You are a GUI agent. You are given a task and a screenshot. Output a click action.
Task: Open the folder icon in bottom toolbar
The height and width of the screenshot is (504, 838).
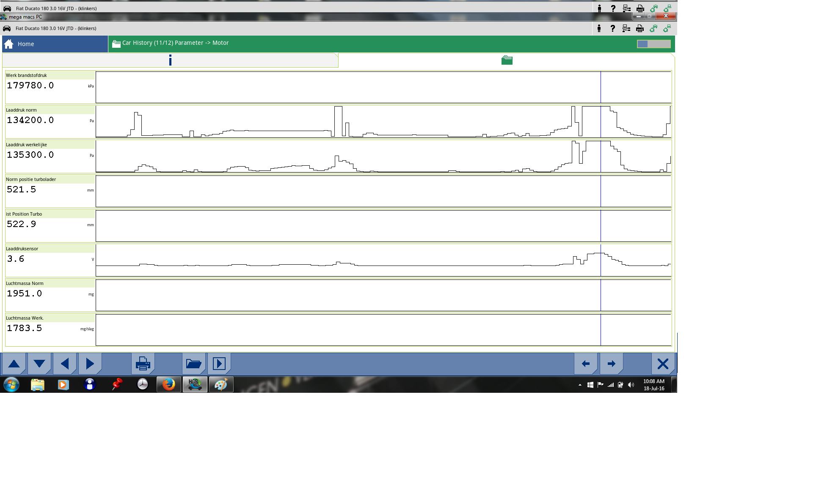tap(193, 364)
